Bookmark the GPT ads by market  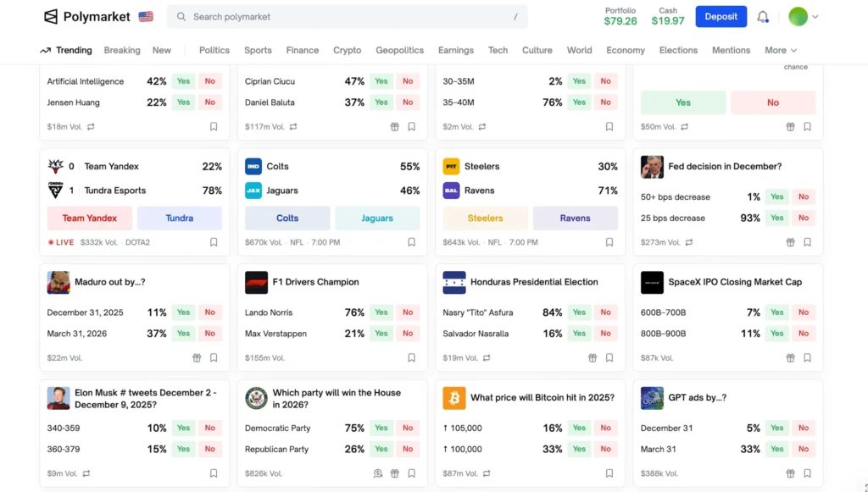(x=807, y=474)
